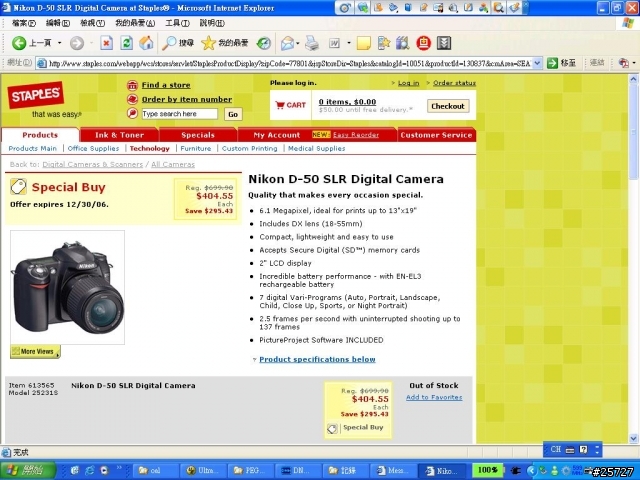
Task: Switch to the Ultra taskbar window button
Action: tap(204, 470)
